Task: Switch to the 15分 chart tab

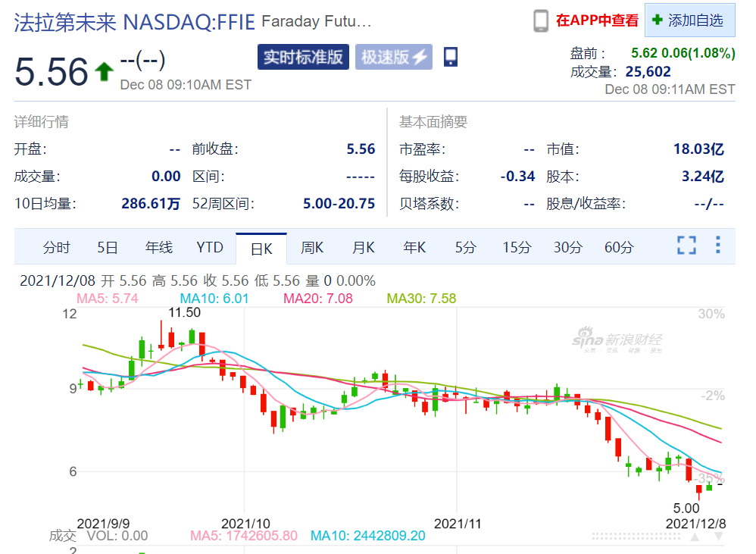Action: click(517, 247)
